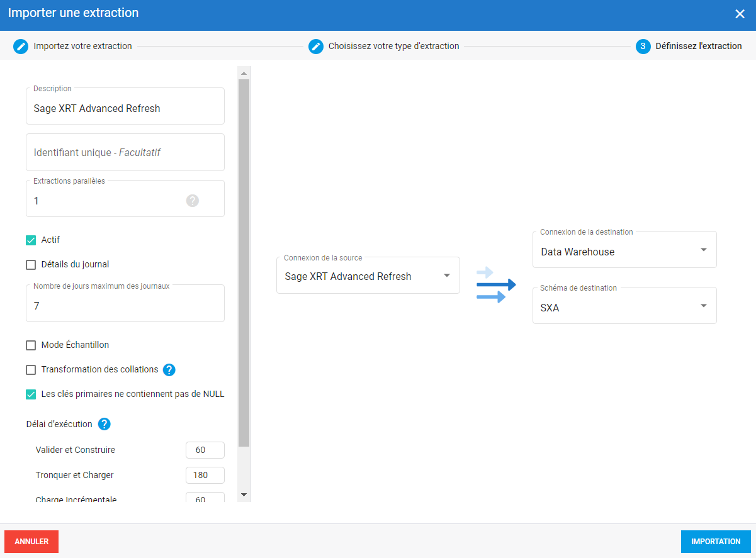This screenshot has width=756, height=558.
Task: Click help icon in Extractions parallèles field
Action: pos(193,201)
